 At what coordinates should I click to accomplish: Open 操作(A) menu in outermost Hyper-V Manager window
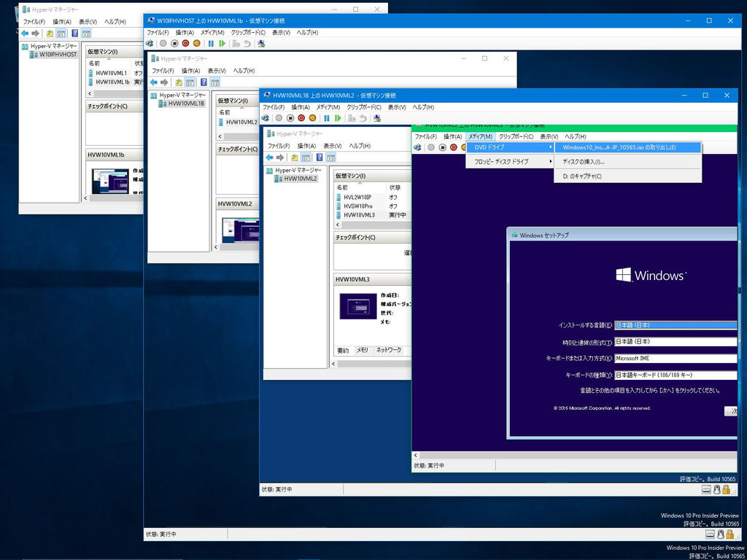point(62,21)
